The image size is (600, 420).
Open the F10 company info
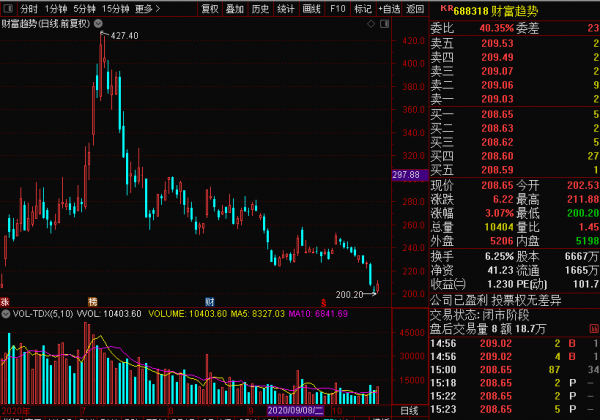337,8
